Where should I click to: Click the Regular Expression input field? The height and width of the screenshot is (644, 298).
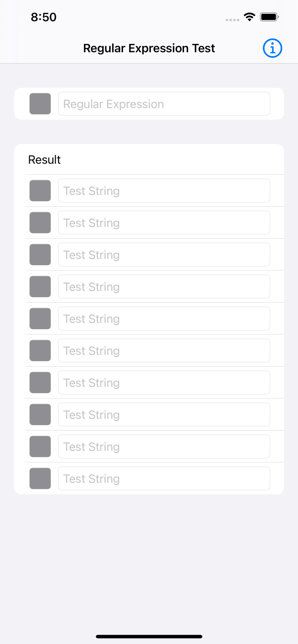pyautogui.click(x=164, y=103)
